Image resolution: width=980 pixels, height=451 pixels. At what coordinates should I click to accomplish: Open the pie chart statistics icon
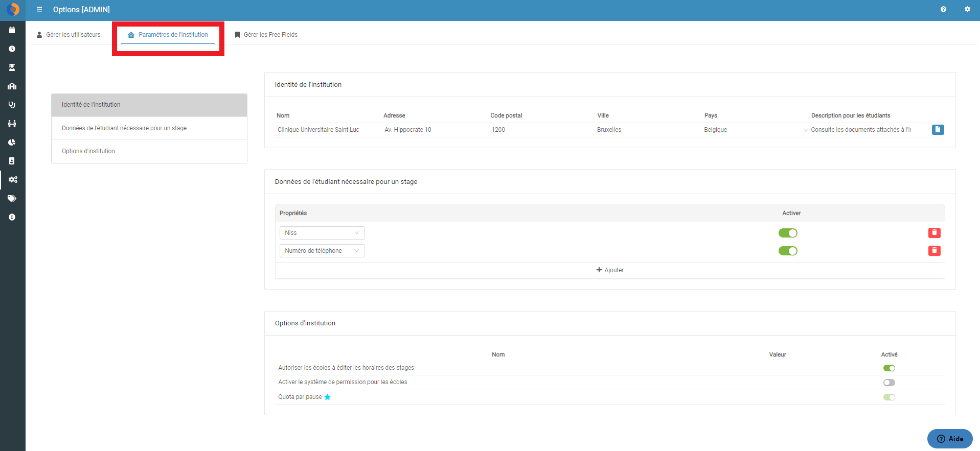(12, 143)
